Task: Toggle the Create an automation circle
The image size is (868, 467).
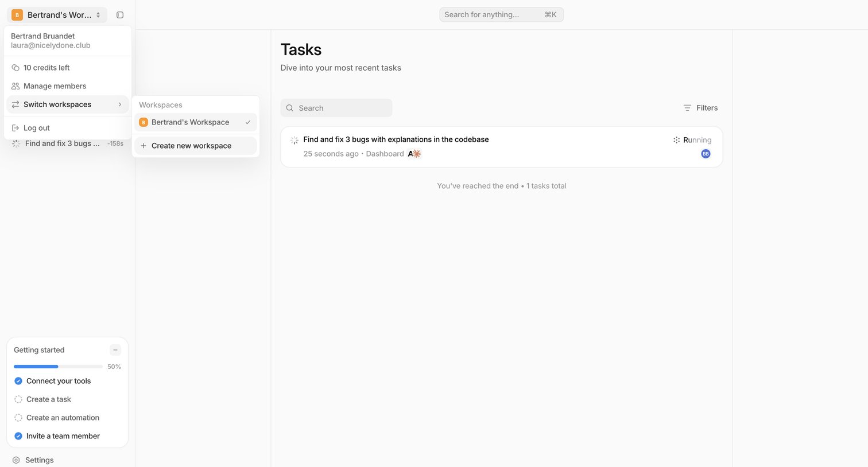Action: [x=18, y=418]
